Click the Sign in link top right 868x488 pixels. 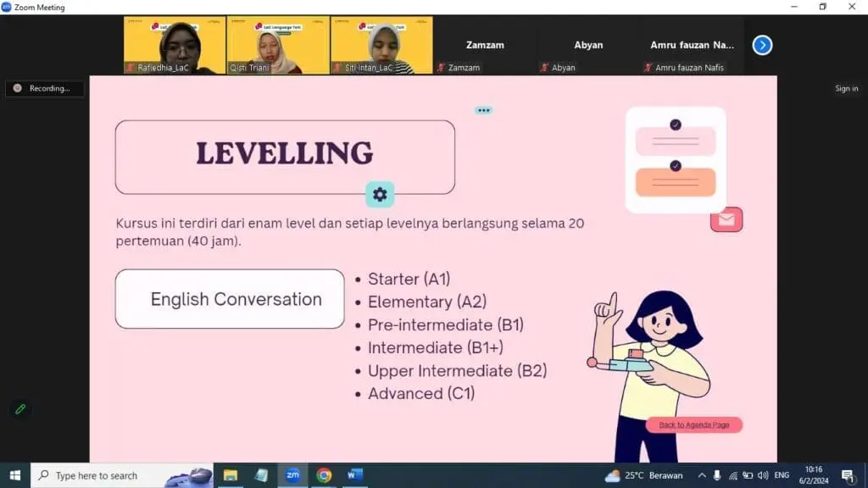click(849, 88)
